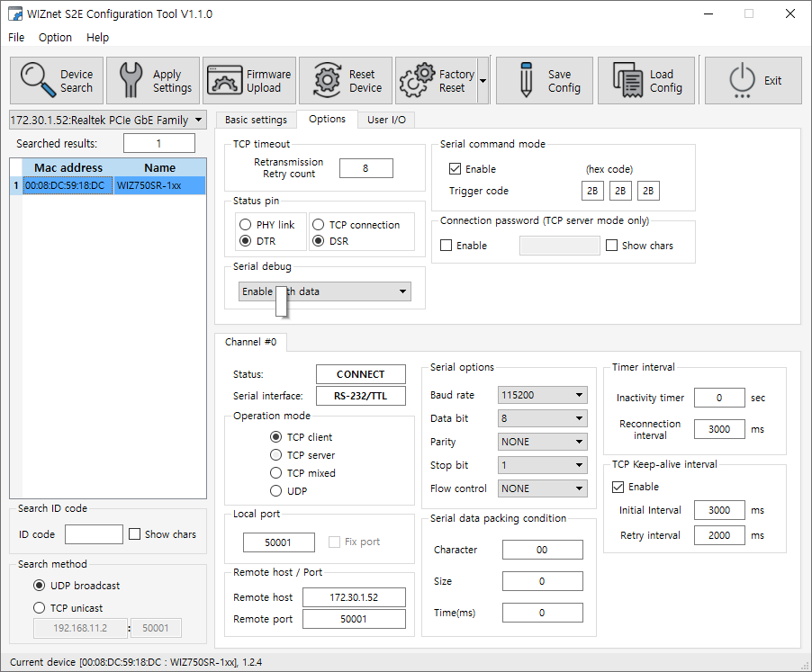Switch to the Basic settings tab
812x672 pixels.
(x=256, y=120)
